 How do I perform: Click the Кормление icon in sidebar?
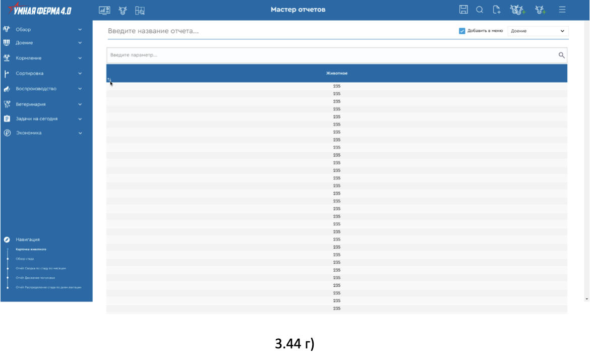(7, 58)
